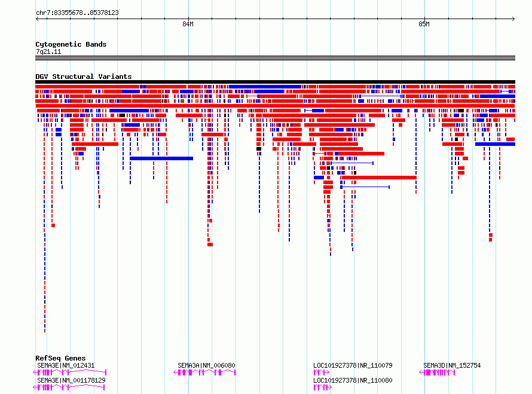Click the SEMA3E NM_001178129 gene model glyph
532x394 pixels.
click(x=69, y=387)
